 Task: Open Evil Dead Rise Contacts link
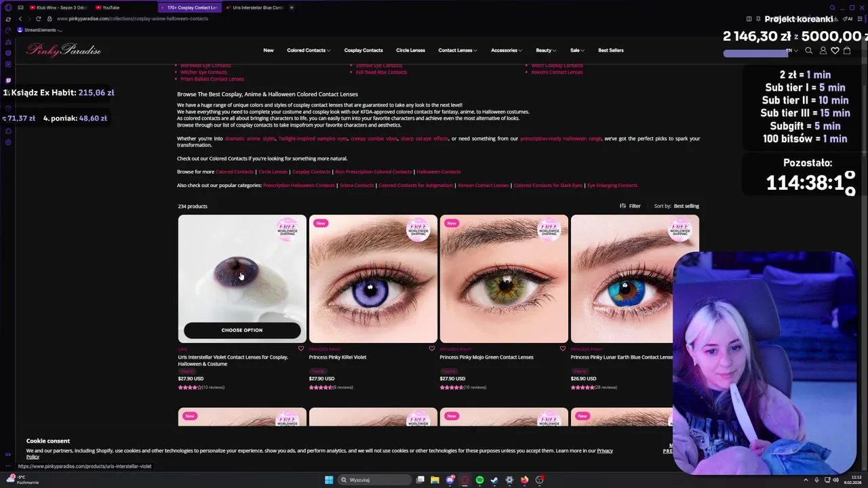(x=382, y=72)
